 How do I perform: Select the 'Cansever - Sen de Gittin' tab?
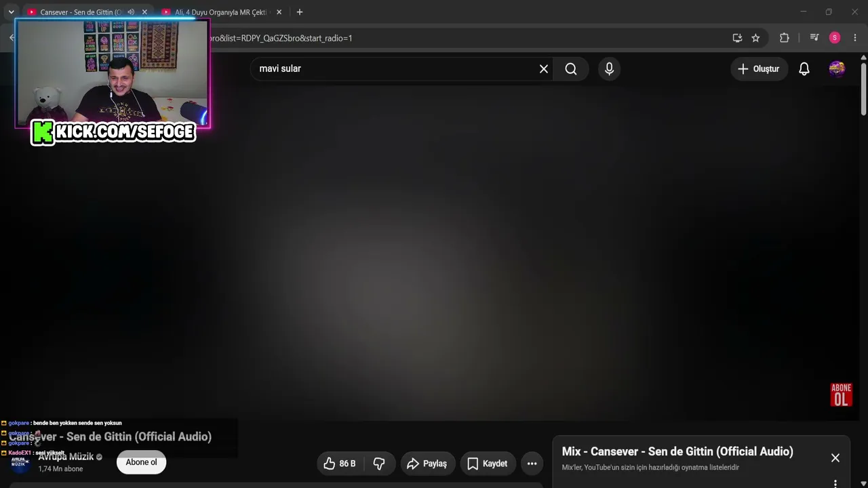pos(81,12)
